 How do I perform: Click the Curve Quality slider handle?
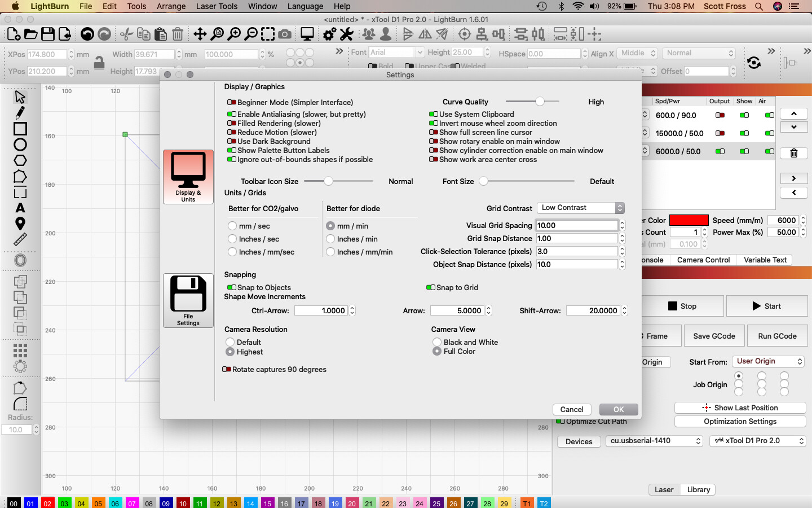click(540, 102)
